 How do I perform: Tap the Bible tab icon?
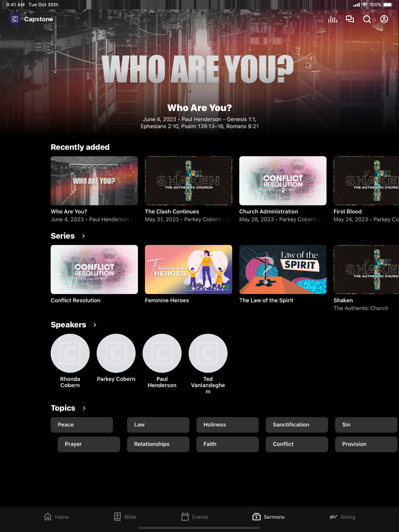118,516
